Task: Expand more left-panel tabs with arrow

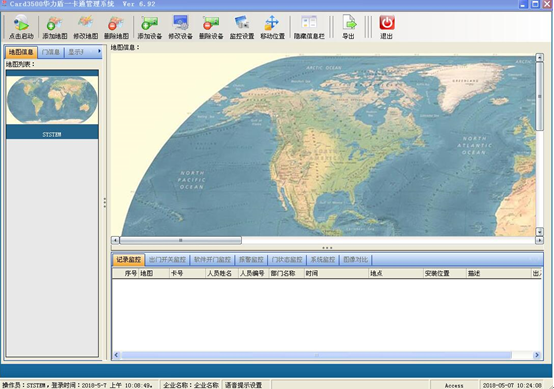Action: coord(99,52)
